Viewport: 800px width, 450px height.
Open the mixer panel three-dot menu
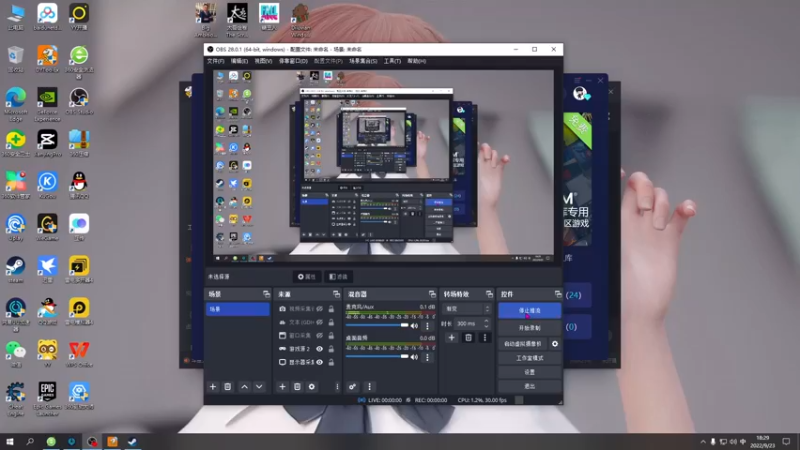pos(369,387)
